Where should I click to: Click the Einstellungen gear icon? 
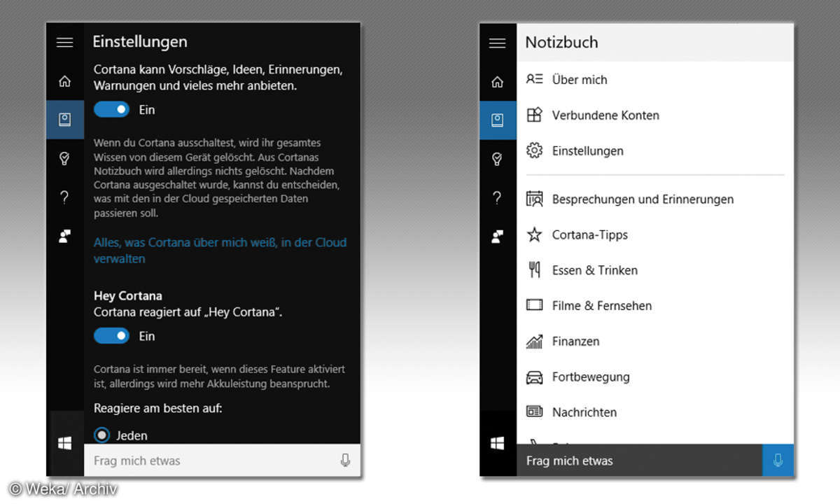535,150
